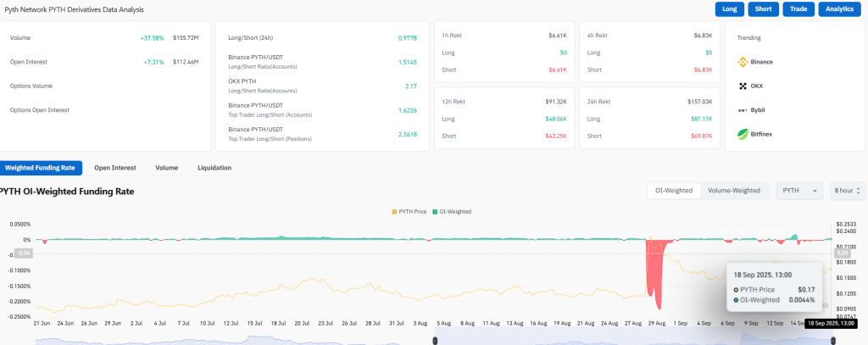Select the OI-Weighted segment option
Viewport: 868px width, 345px height.
tap(674, 191)
